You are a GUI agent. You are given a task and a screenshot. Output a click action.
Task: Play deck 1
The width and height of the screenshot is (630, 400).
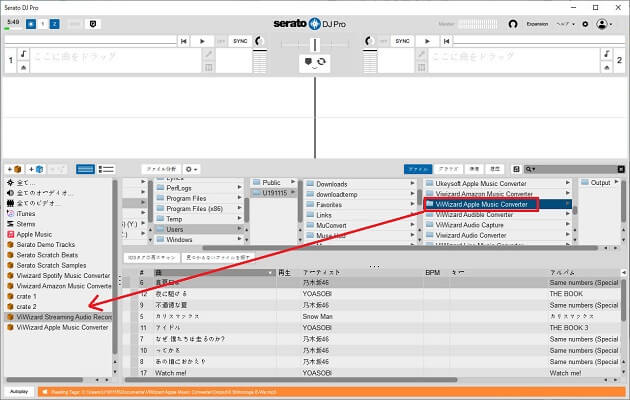[202, 41]
